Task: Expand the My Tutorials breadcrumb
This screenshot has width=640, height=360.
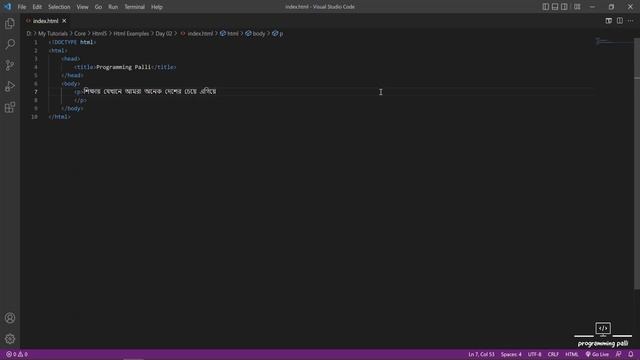Action: click(53, 33)
